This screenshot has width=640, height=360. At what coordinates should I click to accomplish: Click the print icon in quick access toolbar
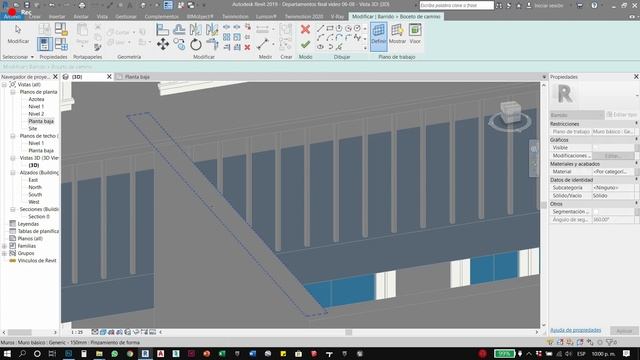(x=82, y=5)
